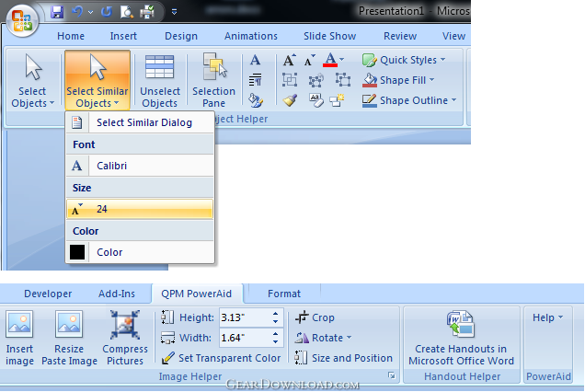This screenshot has height=392, width=585.
Task: Click the Format Painter brush icon
Action: [290, 100]
